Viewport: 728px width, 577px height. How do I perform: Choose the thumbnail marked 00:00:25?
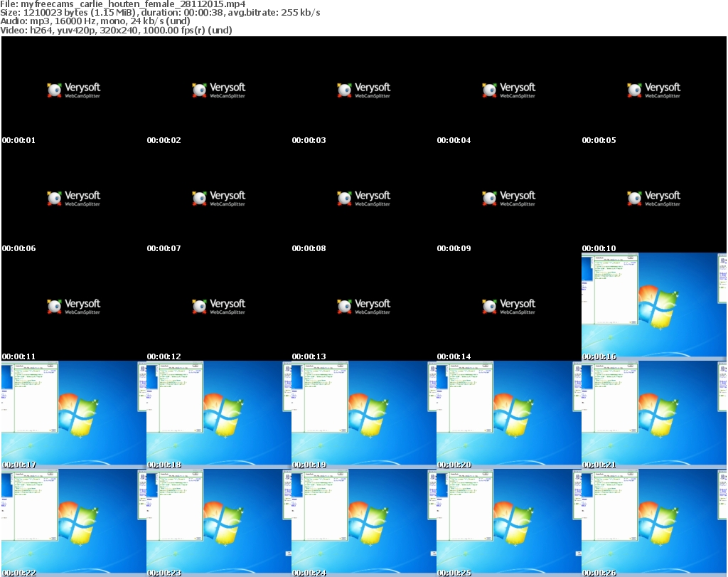tap(509, 523)
